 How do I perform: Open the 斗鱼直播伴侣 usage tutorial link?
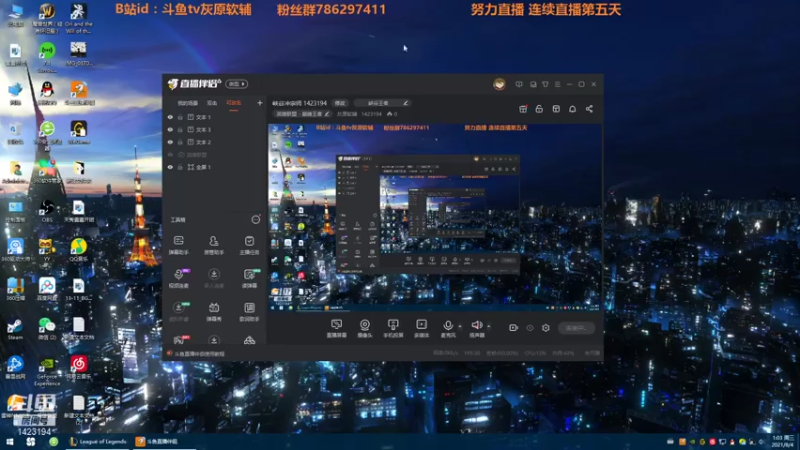199,354
